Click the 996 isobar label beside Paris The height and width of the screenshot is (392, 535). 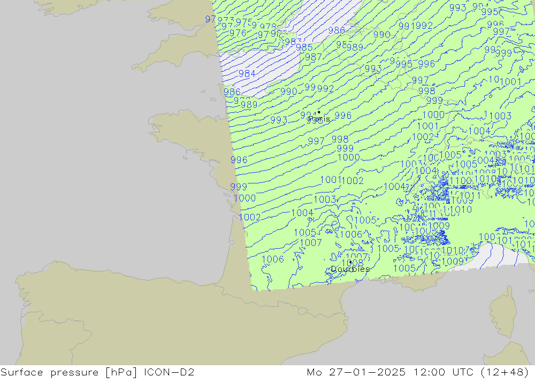[343, 116]
